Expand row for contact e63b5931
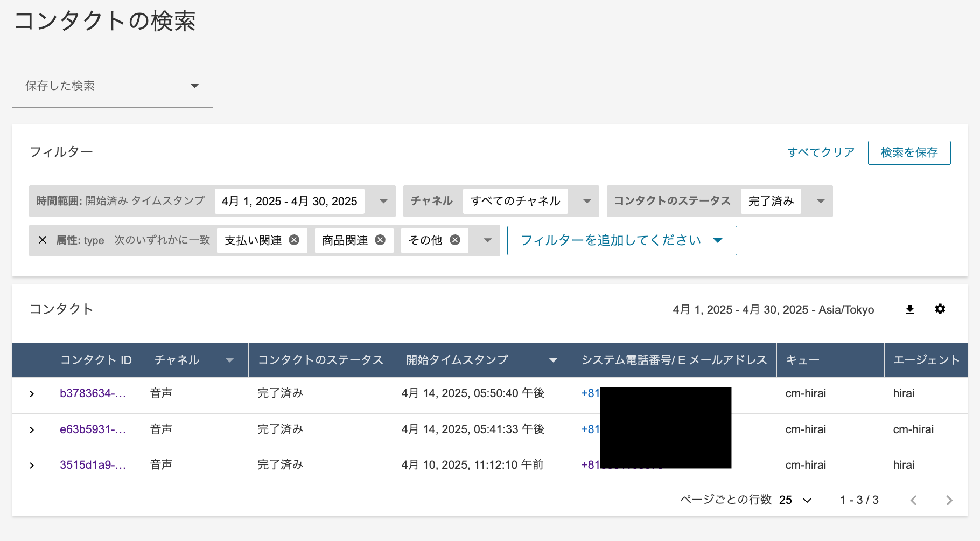This screenshot has height=541, width=980. click(x=32, y=430)
